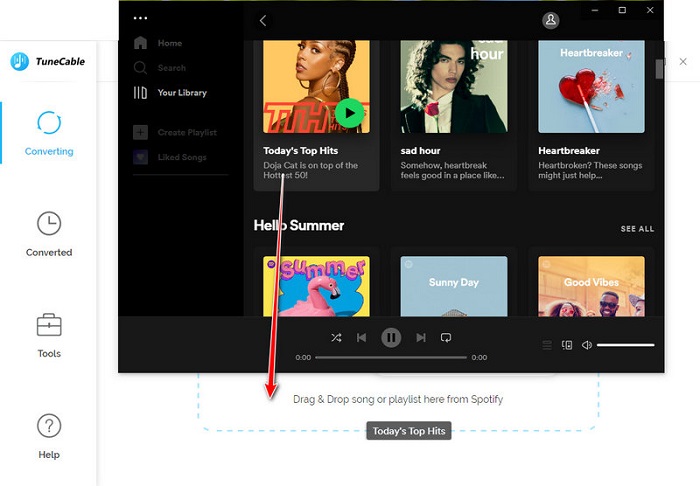The height and width of the screenshot is (486, 700).
Task: Click the sad hour title
Action: pyautogui.click(x=420, y=151)
